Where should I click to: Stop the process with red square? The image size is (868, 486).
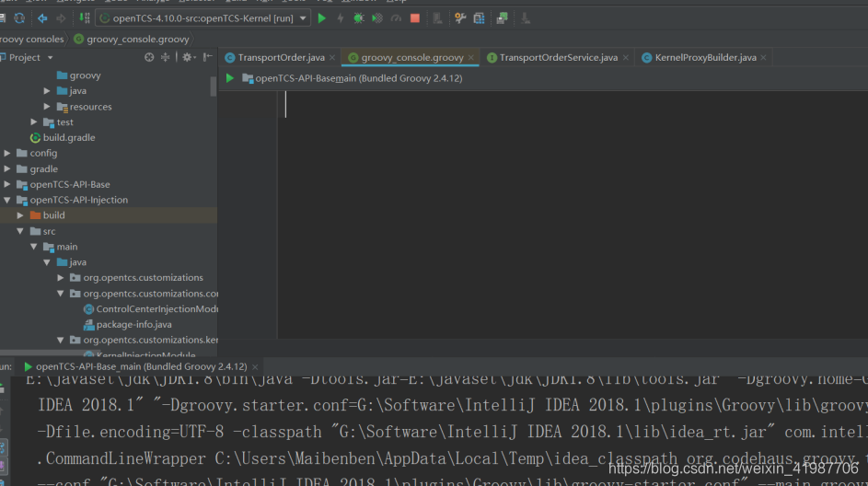414,18
